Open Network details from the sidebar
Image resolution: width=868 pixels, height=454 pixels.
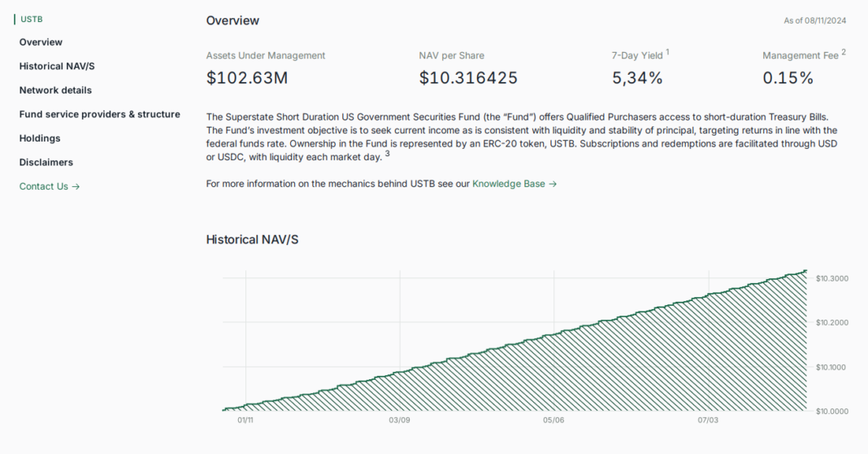coord(55,90)
